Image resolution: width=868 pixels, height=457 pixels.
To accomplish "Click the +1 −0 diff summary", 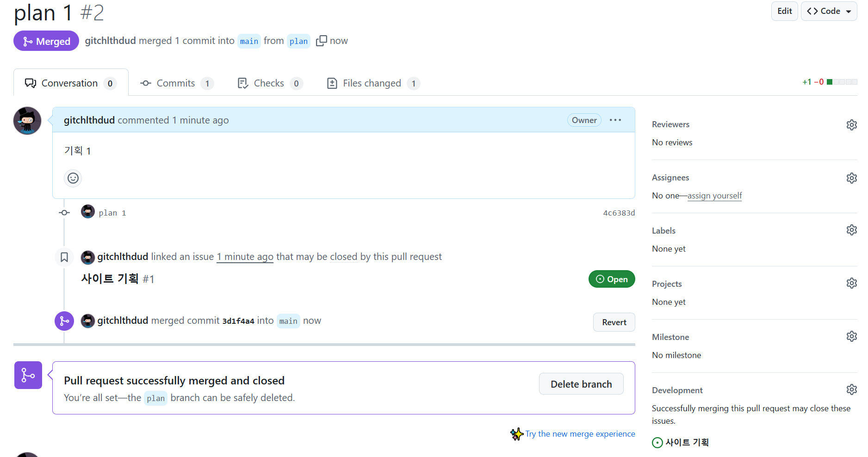I will [x=813, y=82].
